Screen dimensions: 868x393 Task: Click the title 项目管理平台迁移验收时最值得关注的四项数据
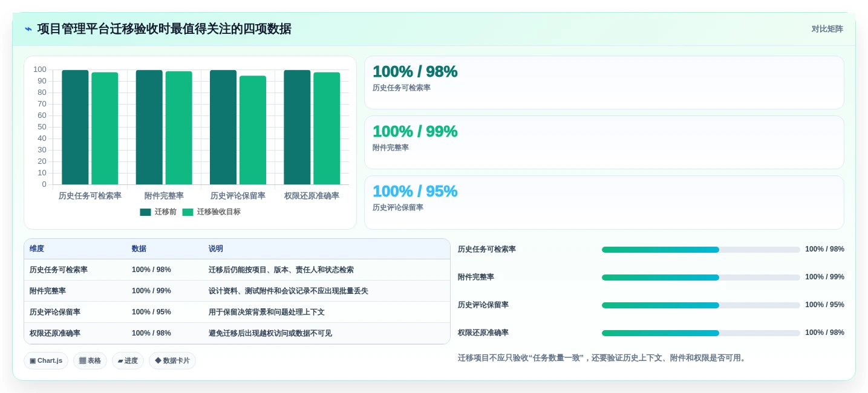pos(164,29)
